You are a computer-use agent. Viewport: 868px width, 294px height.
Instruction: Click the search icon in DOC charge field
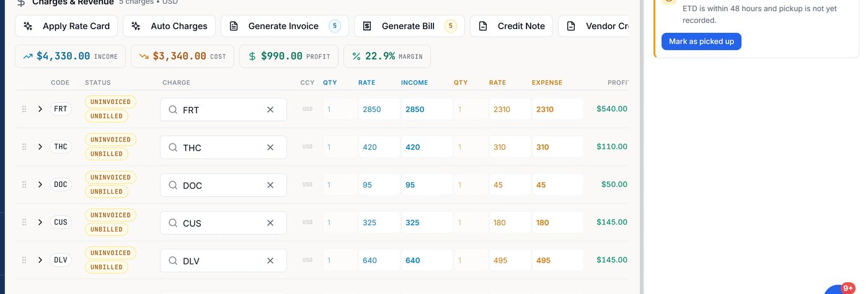click(x=173, y=185)
